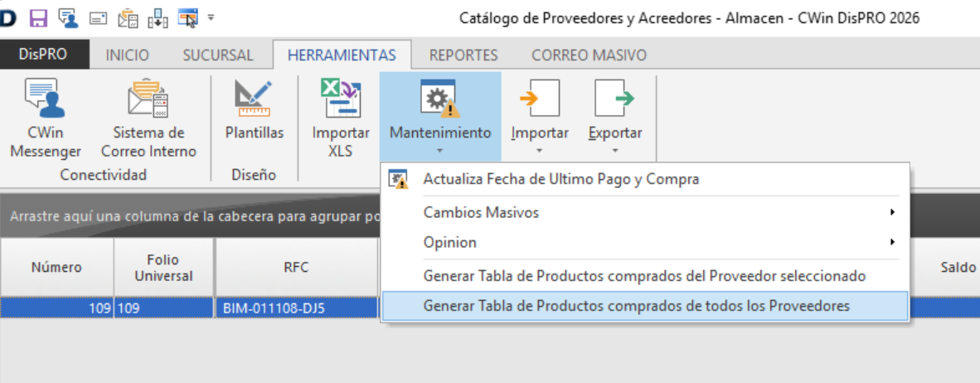Viewport: 980px width, 383px height.
Task: Sort by the RFC column header
Action: click(297, 268)
